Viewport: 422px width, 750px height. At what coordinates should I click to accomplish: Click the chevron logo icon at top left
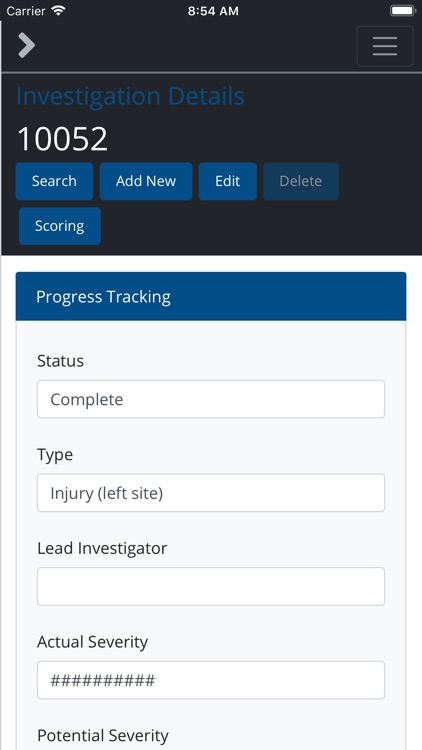click(27, 45)
